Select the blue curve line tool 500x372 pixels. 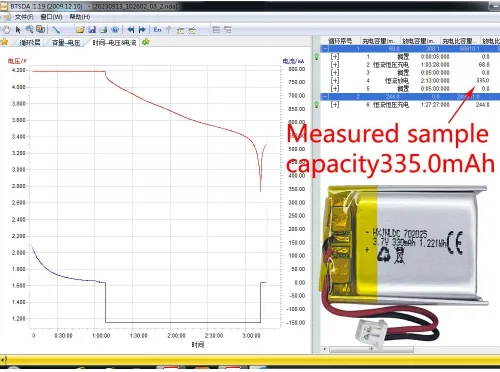[x=56, y=30]
